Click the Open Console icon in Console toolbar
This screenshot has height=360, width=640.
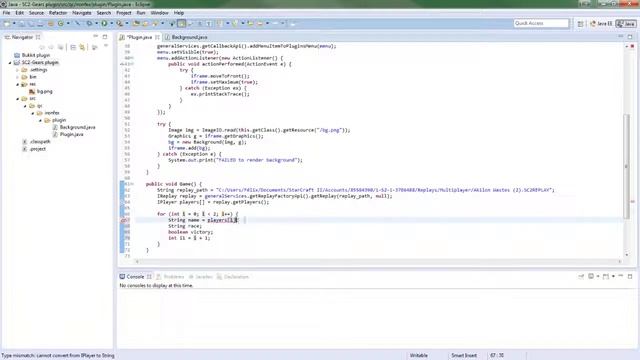point(606,276)
